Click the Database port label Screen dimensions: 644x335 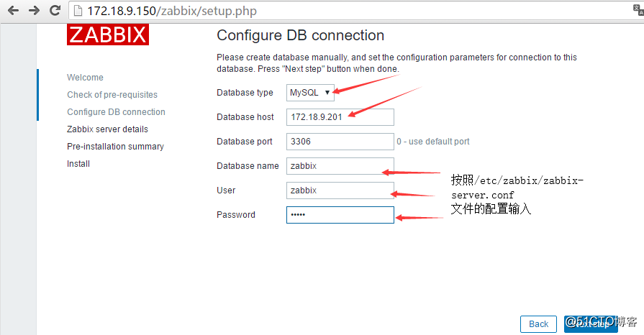pos(245,141)
